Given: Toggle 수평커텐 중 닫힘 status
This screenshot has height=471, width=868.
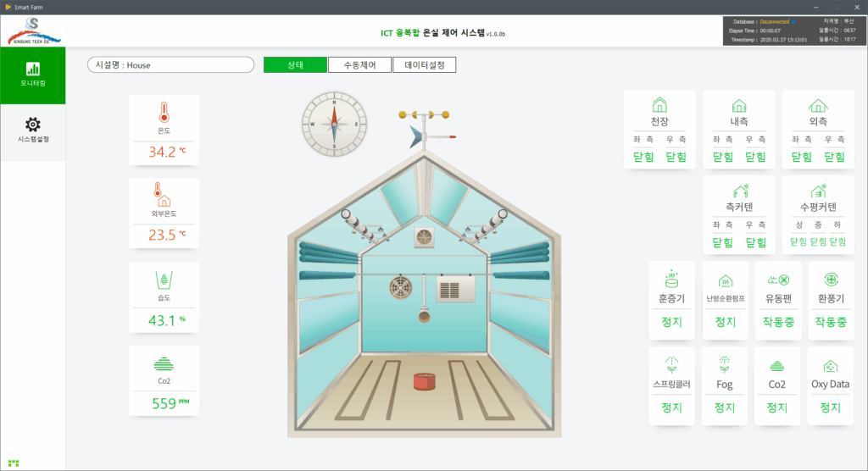Looking at the screenshot, I should 818,242.
